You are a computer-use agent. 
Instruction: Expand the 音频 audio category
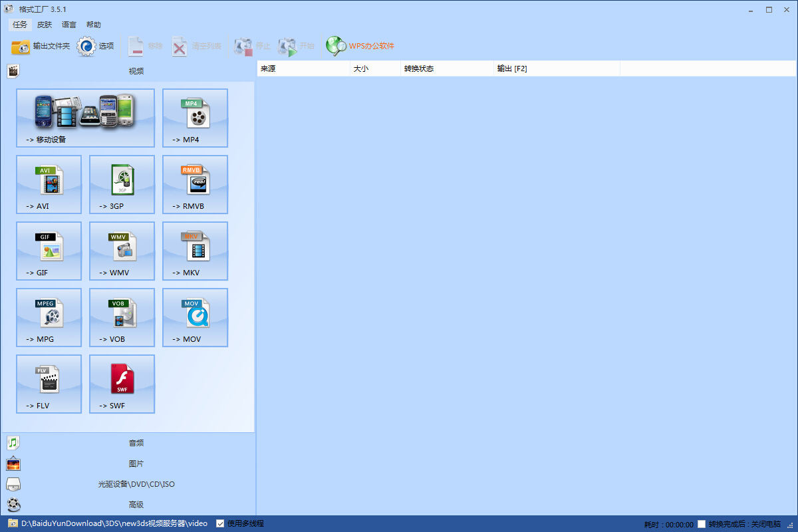[x=128, y=443]
